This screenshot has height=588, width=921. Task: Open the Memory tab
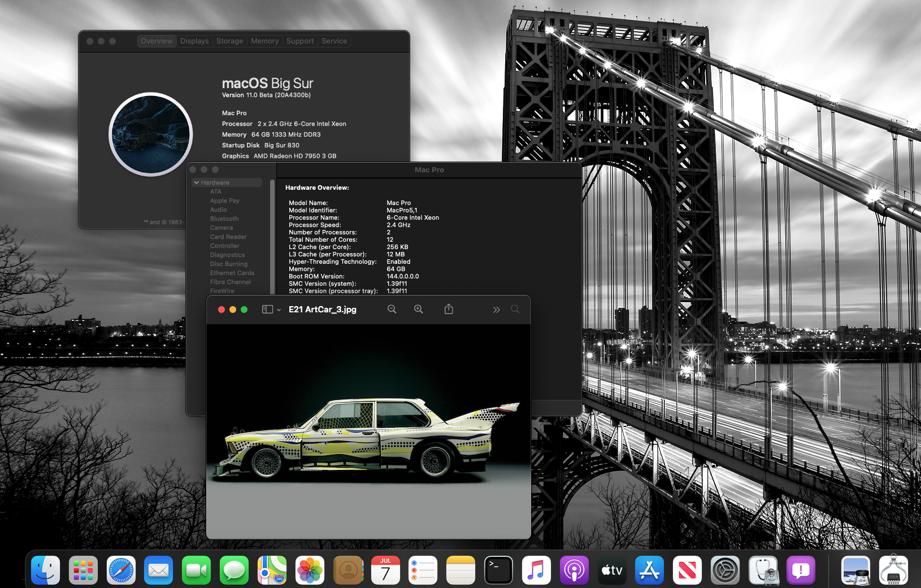[x=264, y=41]
